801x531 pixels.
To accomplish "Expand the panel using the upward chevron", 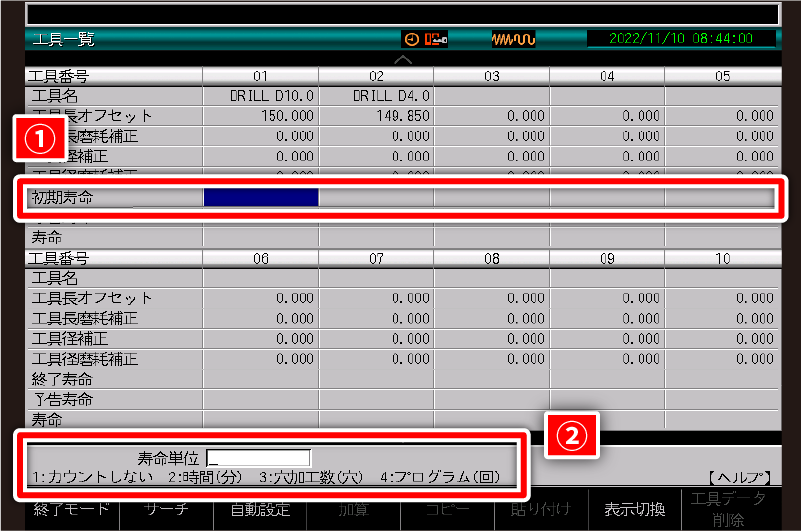I will pos(402,60).
